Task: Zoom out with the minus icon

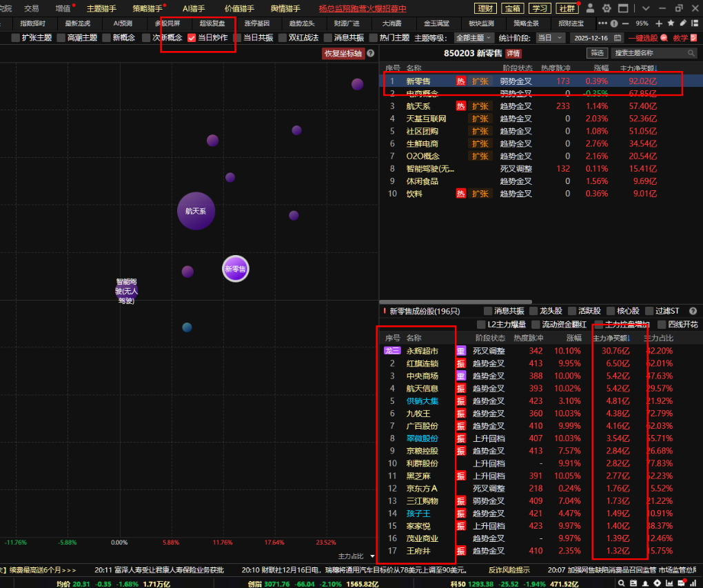Action: [x=626, y=23]
